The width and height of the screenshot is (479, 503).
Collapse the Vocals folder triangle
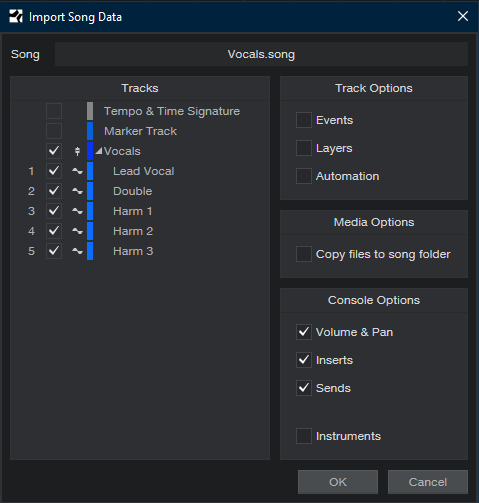click(x=99, y=151)
